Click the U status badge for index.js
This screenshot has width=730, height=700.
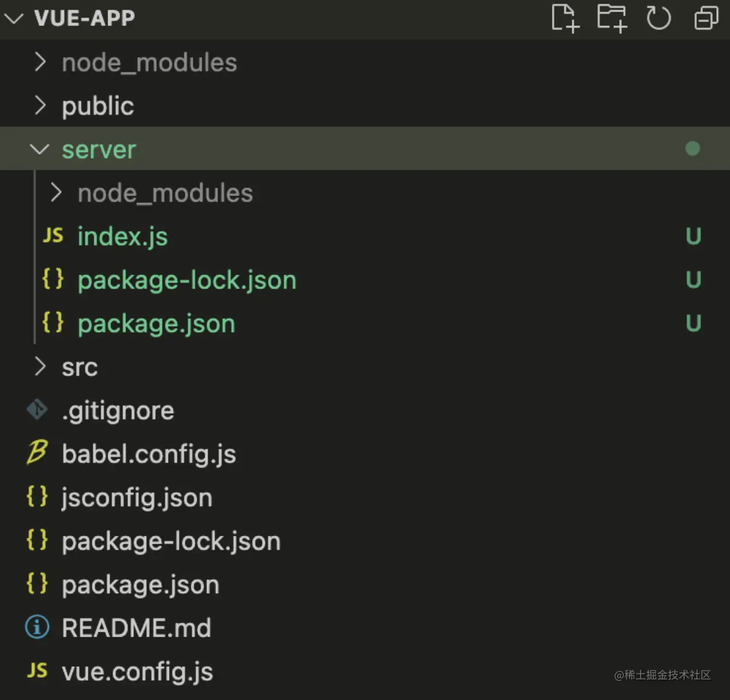693,236
